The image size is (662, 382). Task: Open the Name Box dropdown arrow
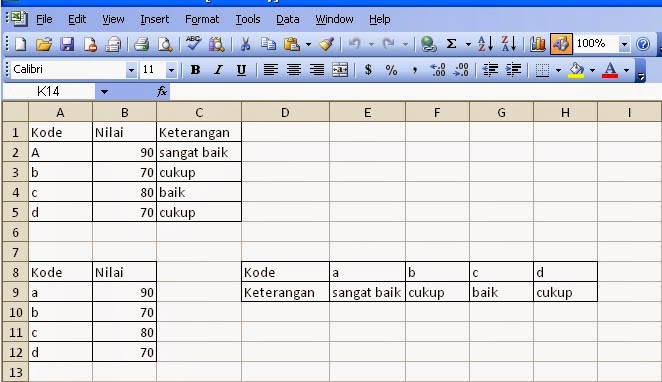tap(104, 92)
